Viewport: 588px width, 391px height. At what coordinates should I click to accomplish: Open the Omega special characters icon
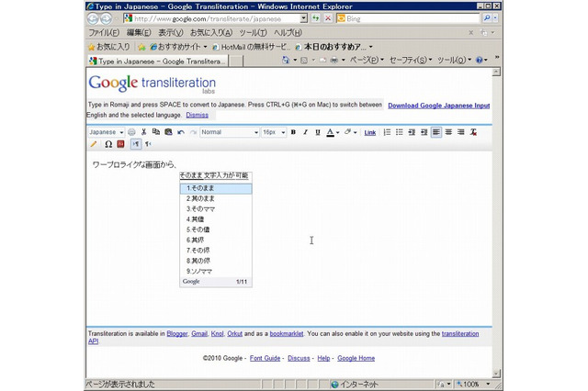[108, 144]
